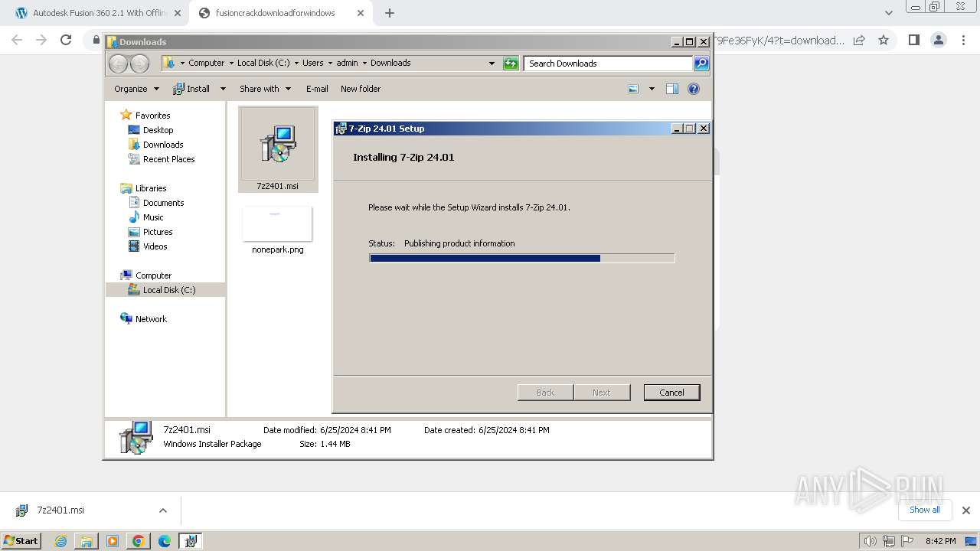Click the volume icon in system tray
Screen dimensions: 980x551
[x=870, y=541]
